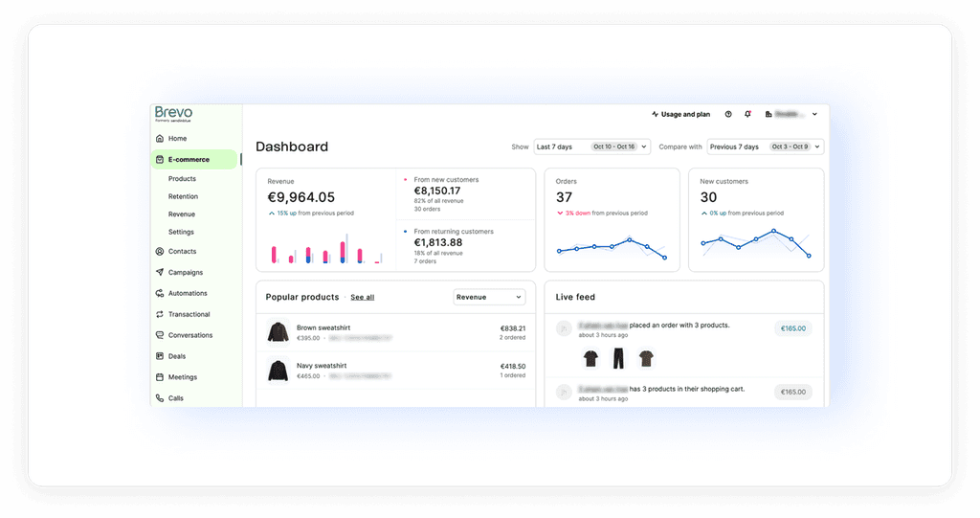The width and height of the screenshot is (980, 518).
Task: Click the Automations icon in sidebar
Action: pyautogui.click(x=160, y=293)
